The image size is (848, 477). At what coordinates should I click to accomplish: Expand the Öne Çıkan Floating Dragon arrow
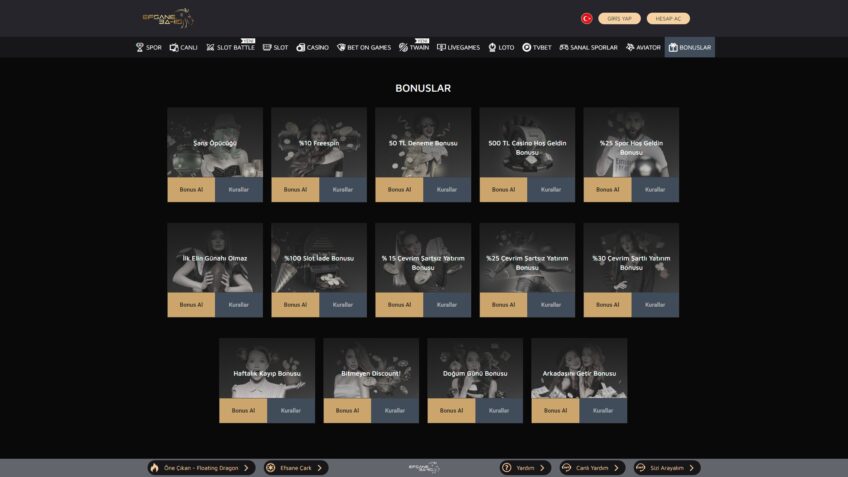pos(247,467)
